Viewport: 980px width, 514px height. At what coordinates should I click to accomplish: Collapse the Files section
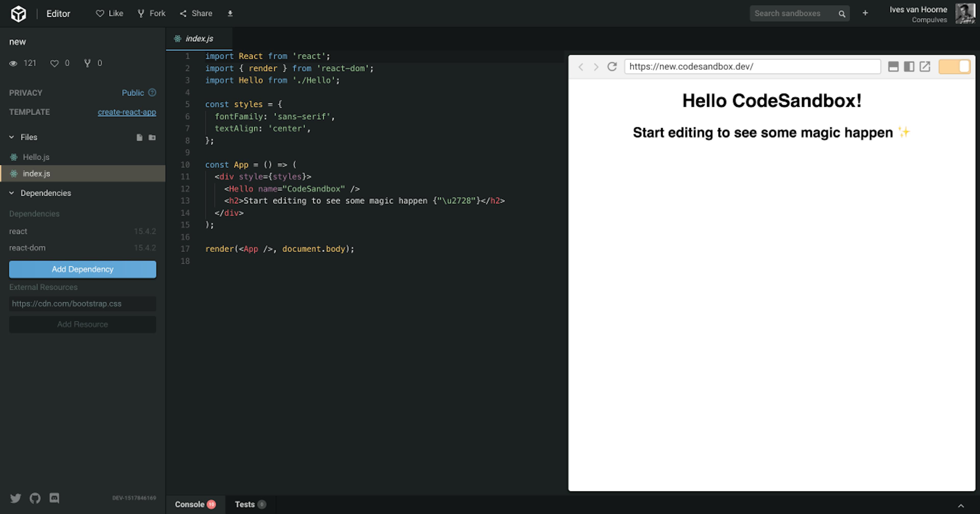[x=11, y=137]
